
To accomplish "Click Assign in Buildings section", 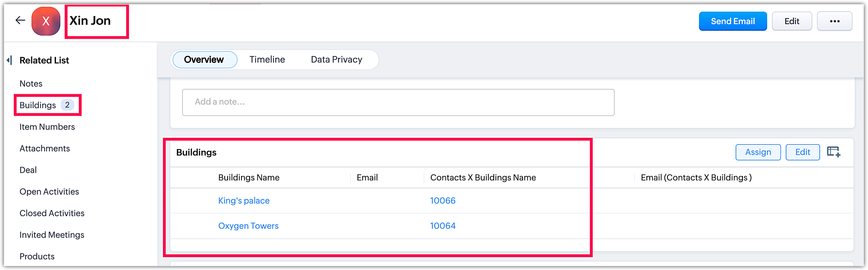I will coord(758,152).
